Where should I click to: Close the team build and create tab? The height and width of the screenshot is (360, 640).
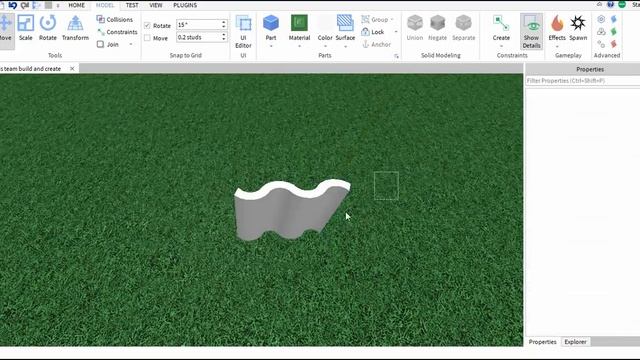pyautogui.click(x=72, y=69)
